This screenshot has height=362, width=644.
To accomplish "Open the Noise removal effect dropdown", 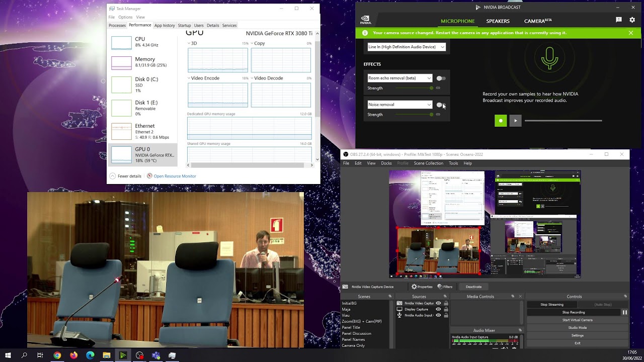I will pyautogui.click(x=400, y=105).
